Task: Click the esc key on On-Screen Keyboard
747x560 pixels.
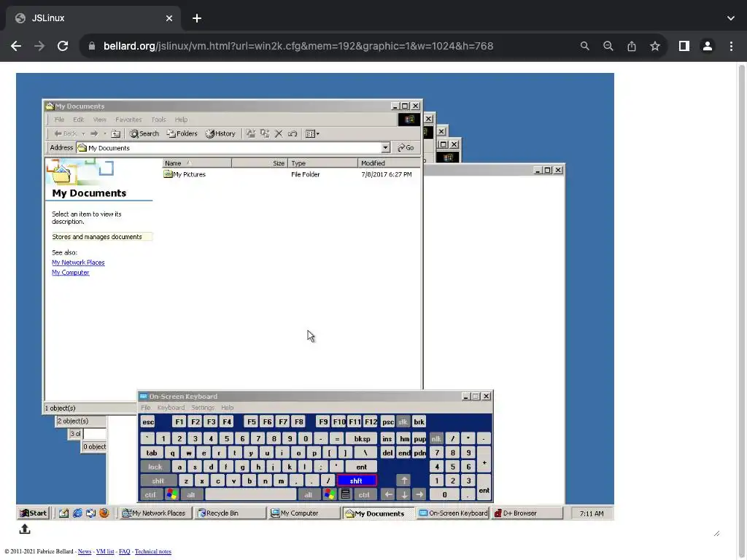Action: [x=148, y=422]
